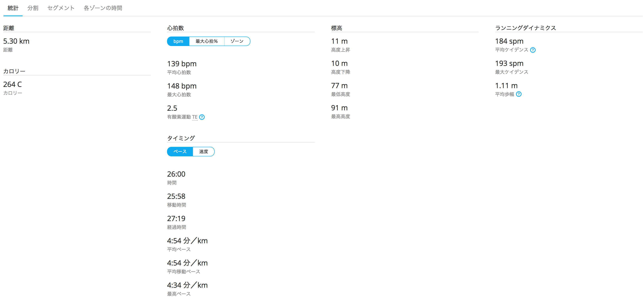Open help icon next to 平均歩幅
Viewport: 644px width, 304px height.
[519, 94]
